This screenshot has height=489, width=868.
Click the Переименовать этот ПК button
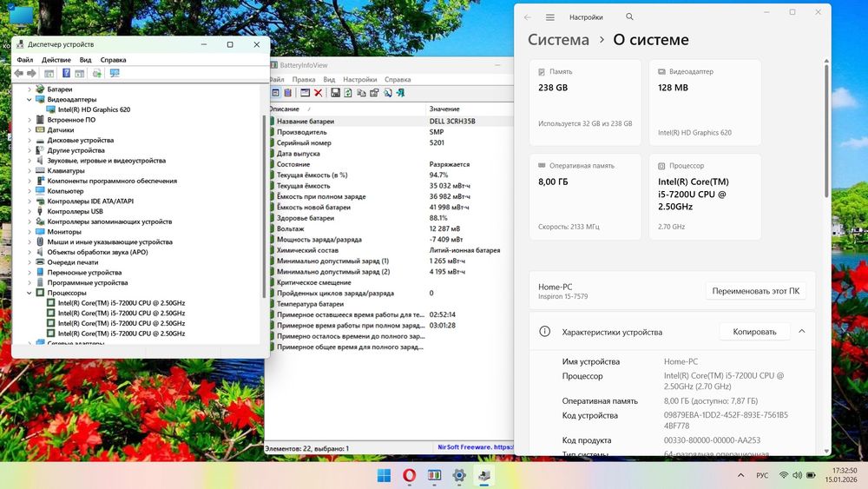(756, 291)
